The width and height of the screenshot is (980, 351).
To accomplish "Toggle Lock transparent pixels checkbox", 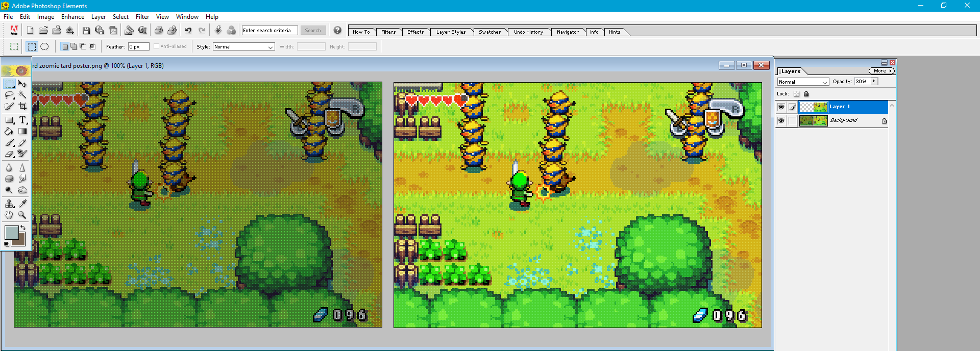I will [x=796, y=94].
